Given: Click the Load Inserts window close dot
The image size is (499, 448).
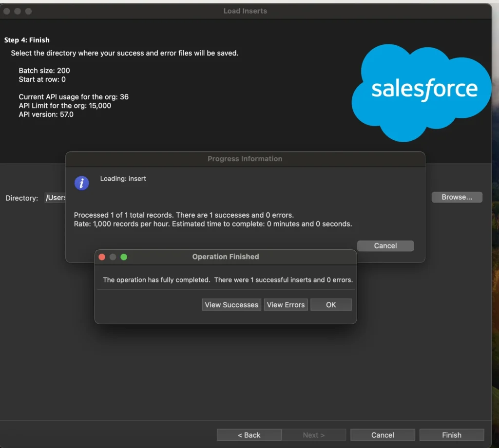Looking at the screenshot, I should 6,11.
